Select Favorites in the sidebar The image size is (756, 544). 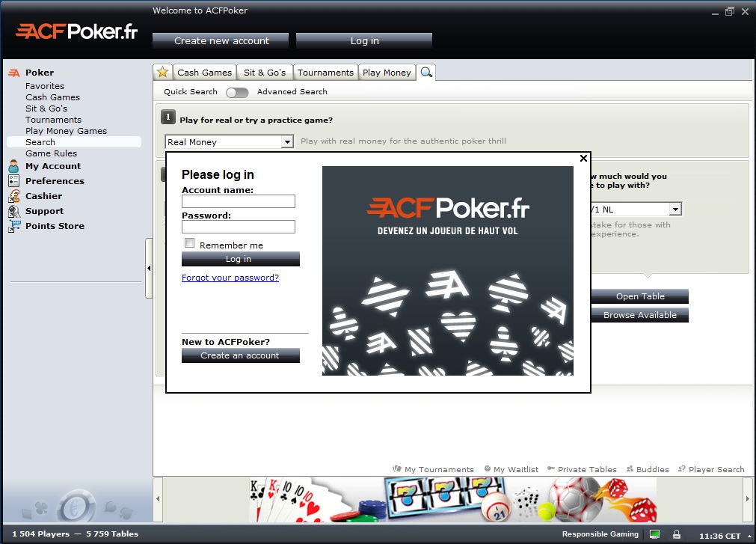(45, 86)
